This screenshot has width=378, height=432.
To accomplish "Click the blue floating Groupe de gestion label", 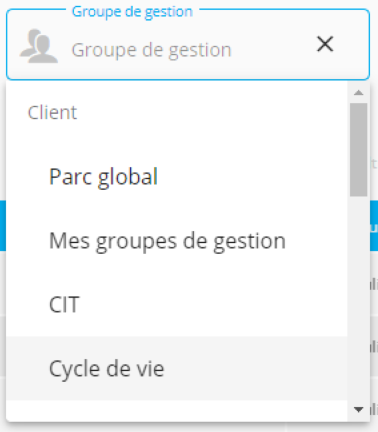I will 132,12.
